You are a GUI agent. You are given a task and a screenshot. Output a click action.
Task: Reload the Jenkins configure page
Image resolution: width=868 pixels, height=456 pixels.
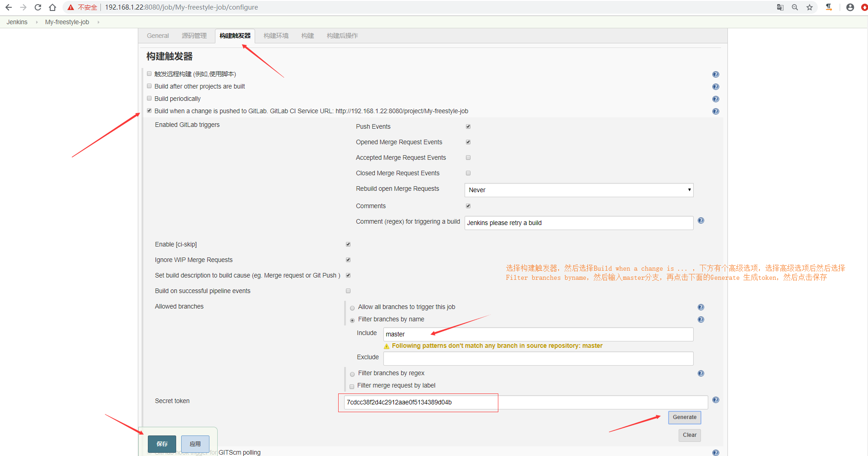pyautogui.click(x=38, y=7)
